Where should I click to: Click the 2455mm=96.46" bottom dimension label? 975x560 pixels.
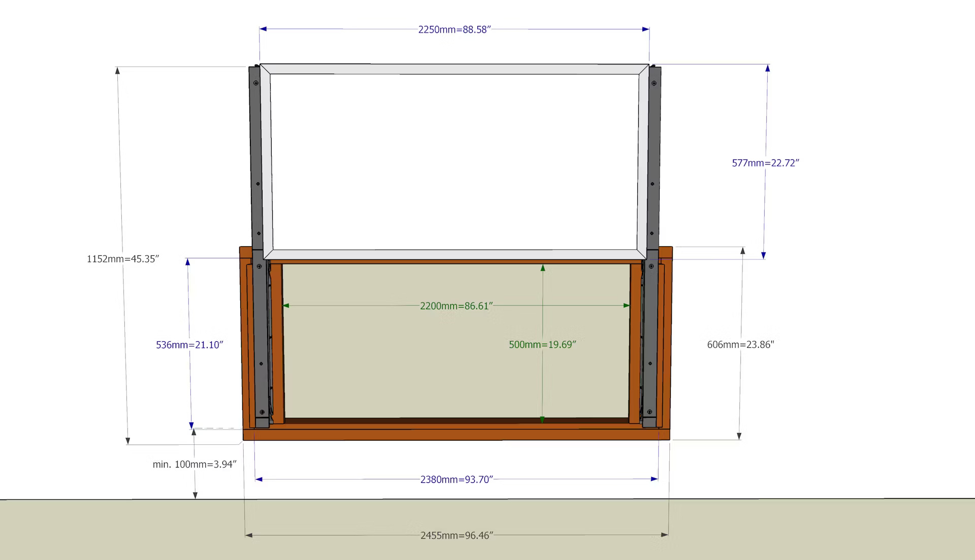pyautogui.click(x=457, y=535)
